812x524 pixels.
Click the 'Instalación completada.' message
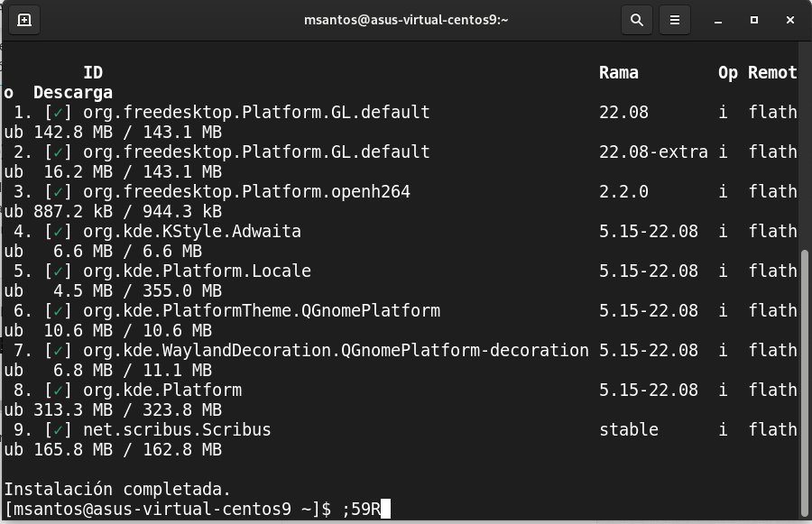pyautogui.click(x=117, y=490)
